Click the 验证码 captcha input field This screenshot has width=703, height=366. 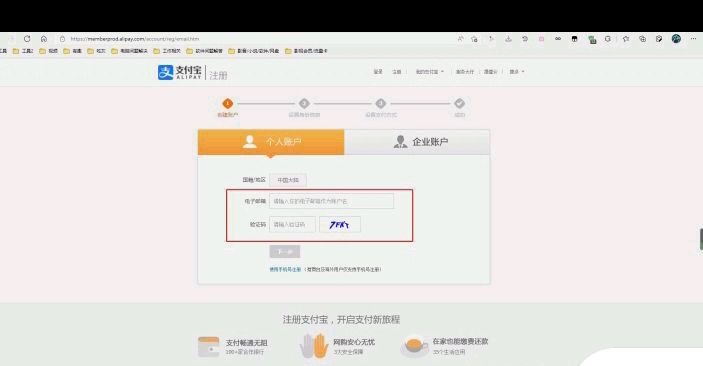(292, 225)
